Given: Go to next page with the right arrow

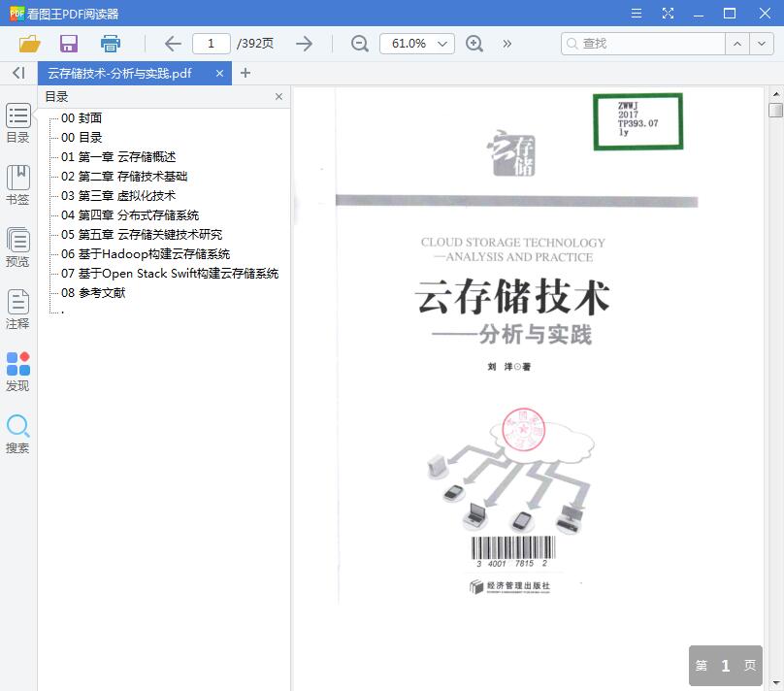Looking at the screenshot, I should click(x=304, y=44).
